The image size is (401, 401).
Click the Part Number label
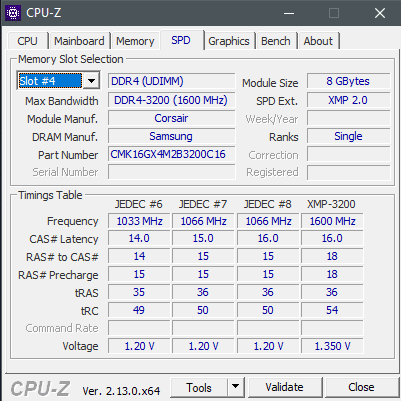68,155
